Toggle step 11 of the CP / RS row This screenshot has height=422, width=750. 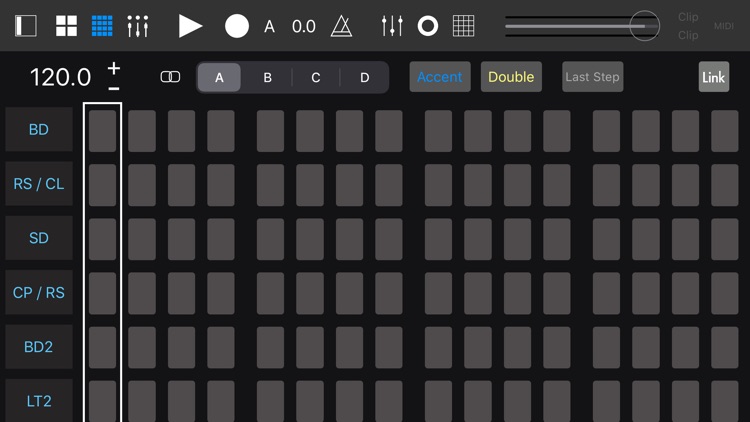(x=517, y=294)
